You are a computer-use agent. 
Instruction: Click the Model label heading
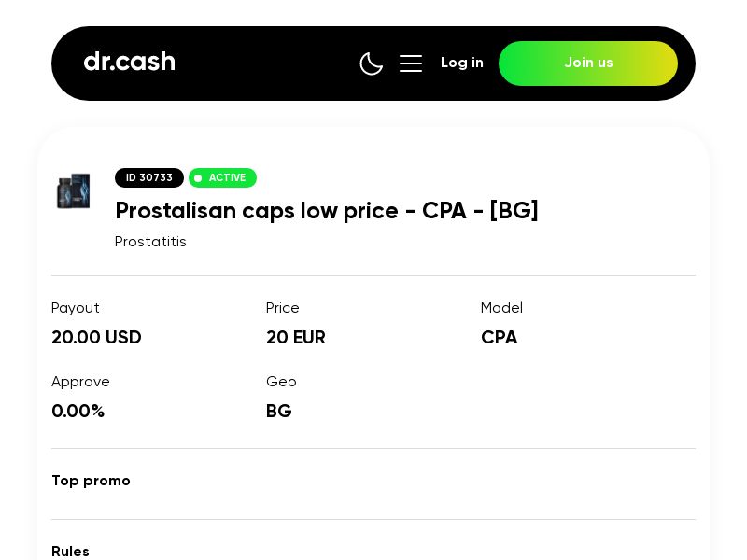(501, 308)
